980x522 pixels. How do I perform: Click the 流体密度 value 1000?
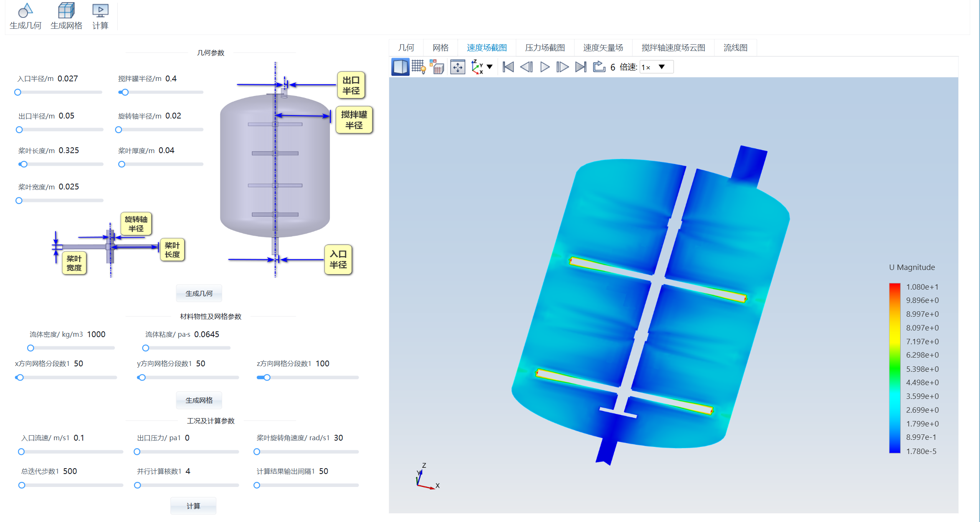pyautogui.click(x=96, y=334)
